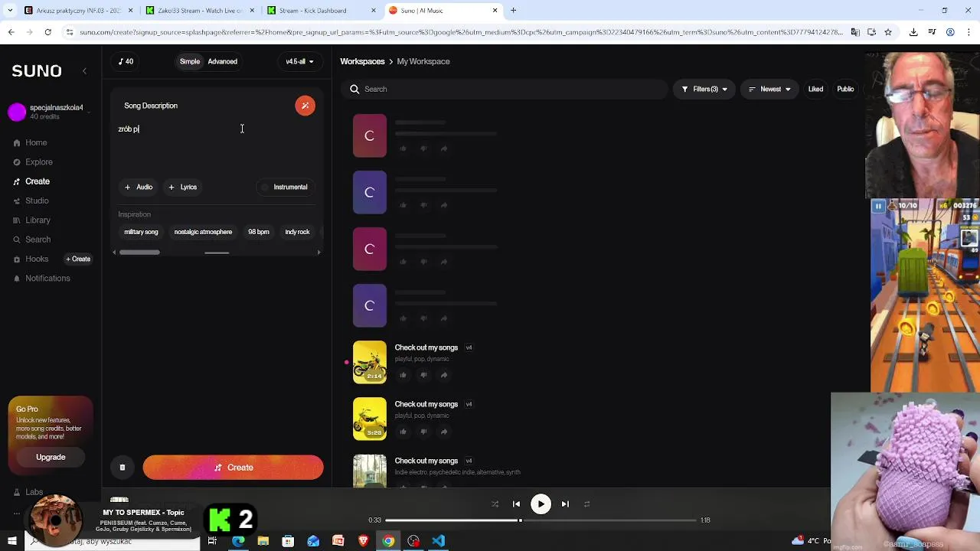
Task: Toggle the Public filter
Action: [845, 89]
